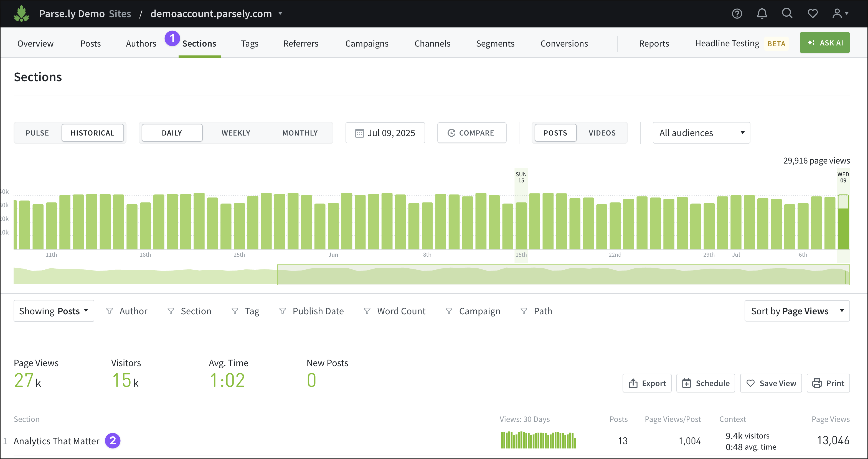Click the Export button

tap(647, 383)
